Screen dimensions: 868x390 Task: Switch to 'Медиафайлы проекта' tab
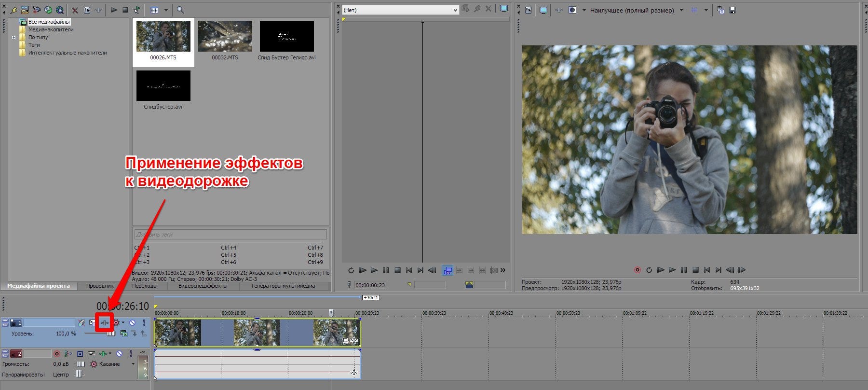point(39,286)
